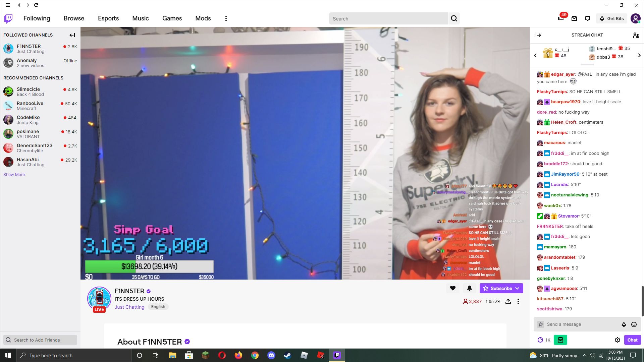
Task: Go to Esports section
Action: 108,18
